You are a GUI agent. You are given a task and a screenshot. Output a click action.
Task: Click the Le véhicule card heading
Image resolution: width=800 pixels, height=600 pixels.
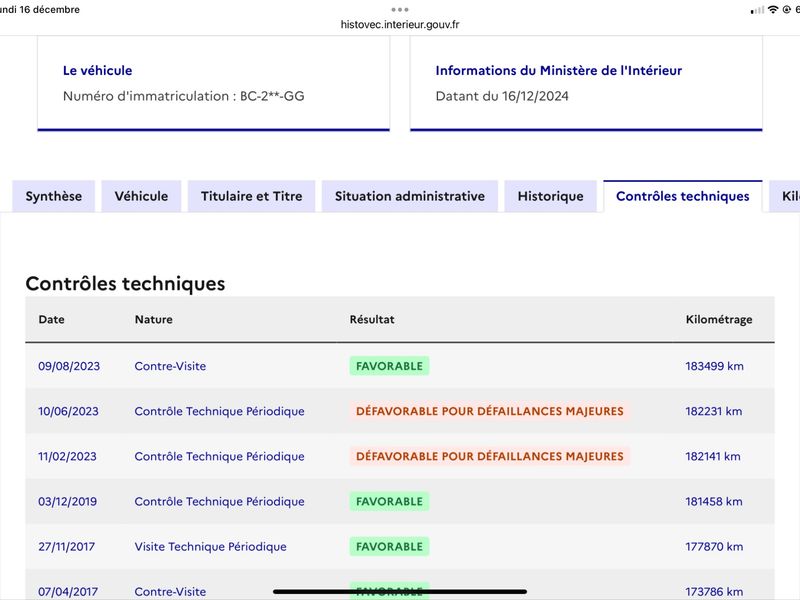point(97,70)
